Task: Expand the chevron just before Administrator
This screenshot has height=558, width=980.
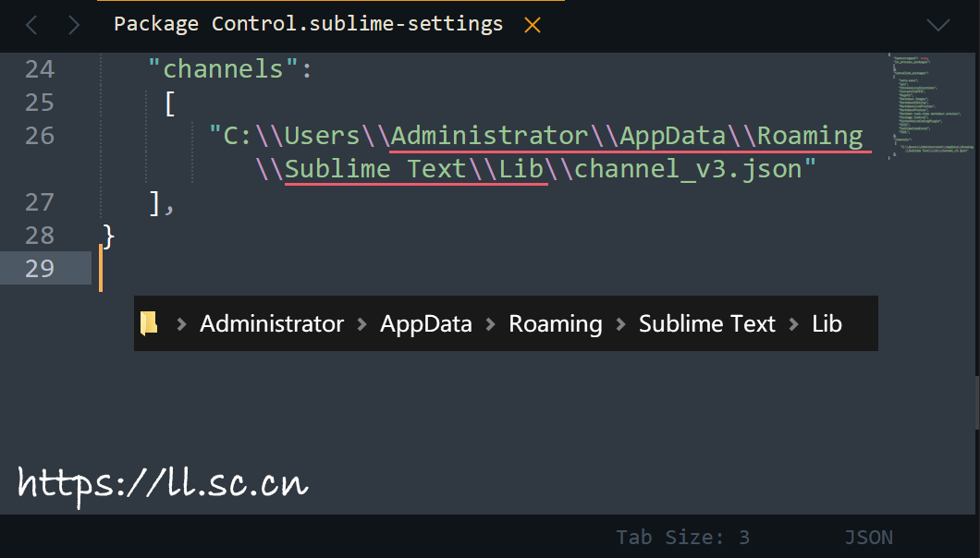Action: [x=181, y=324]
